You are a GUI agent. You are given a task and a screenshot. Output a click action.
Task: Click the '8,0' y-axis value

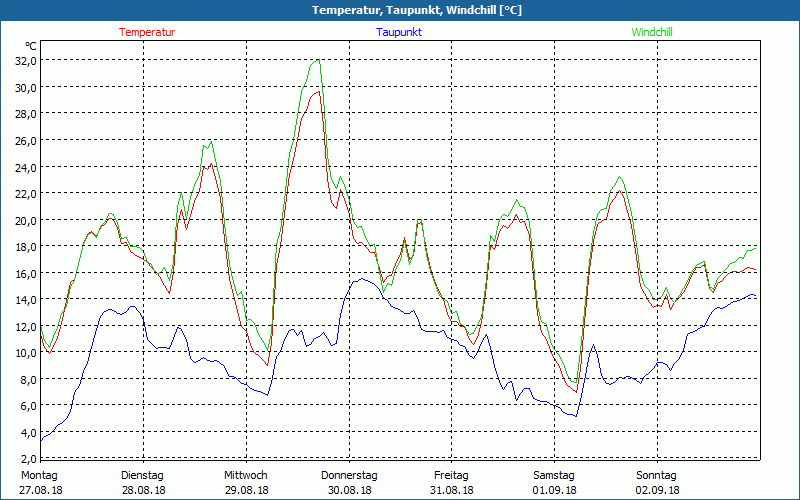pyautogui.click(x=28, y=380)
